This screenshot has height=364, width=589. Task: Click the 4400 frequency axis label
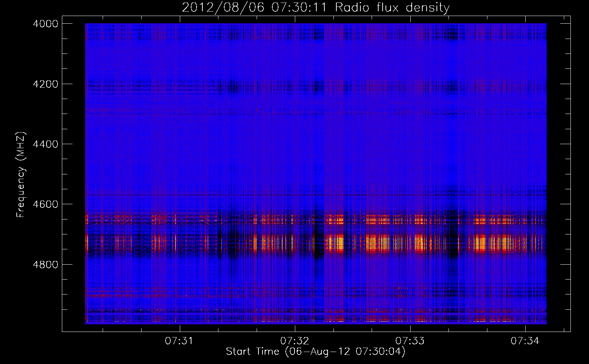pyautogui.click(x=46, y=144)
